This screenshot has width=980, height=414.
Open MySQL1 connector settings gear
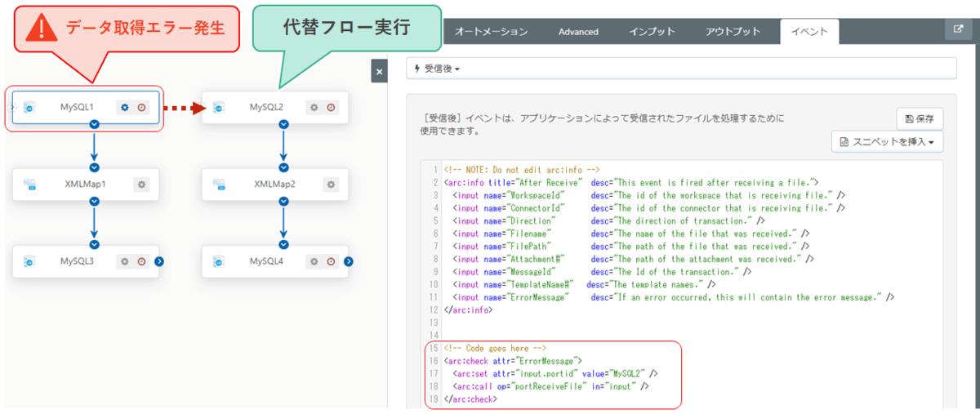click(x=125, y=107)
